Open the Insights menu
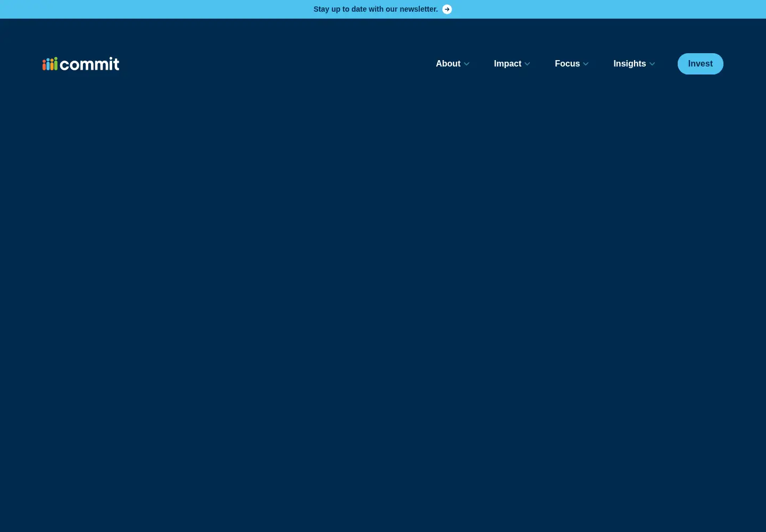The image size is (766, 532). coord(630,64)
